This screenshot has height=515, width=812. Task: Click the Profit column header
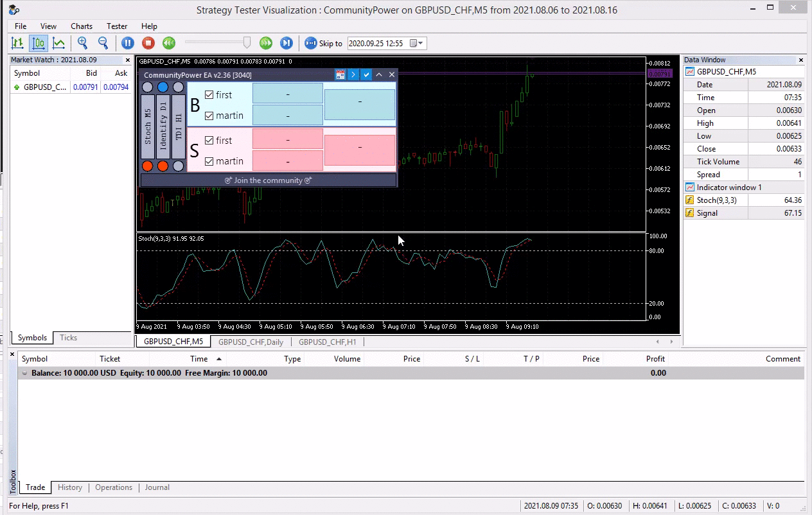pos(655,359)
